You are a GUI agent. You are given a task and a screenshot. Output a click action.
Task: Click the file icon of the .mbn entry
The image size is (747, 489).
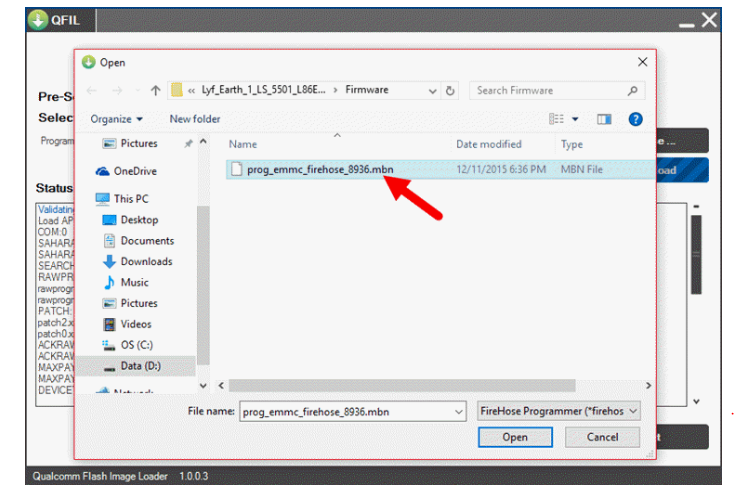[x=237, y=169]
